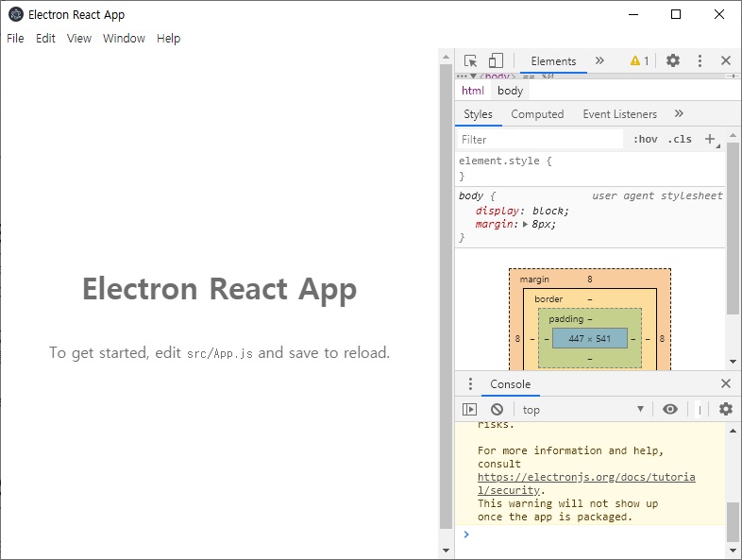Open the top JavaScript context dropdown
742x560 pixels.
coord(583,410)
